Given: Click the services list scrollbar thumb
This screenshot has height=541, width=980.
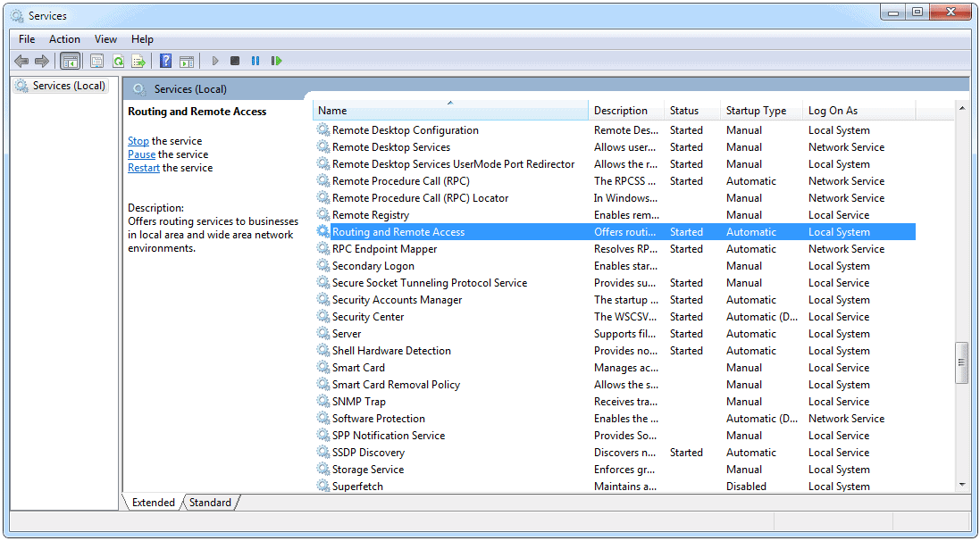Looking at the screenshot, I should [x=962, y=363].
